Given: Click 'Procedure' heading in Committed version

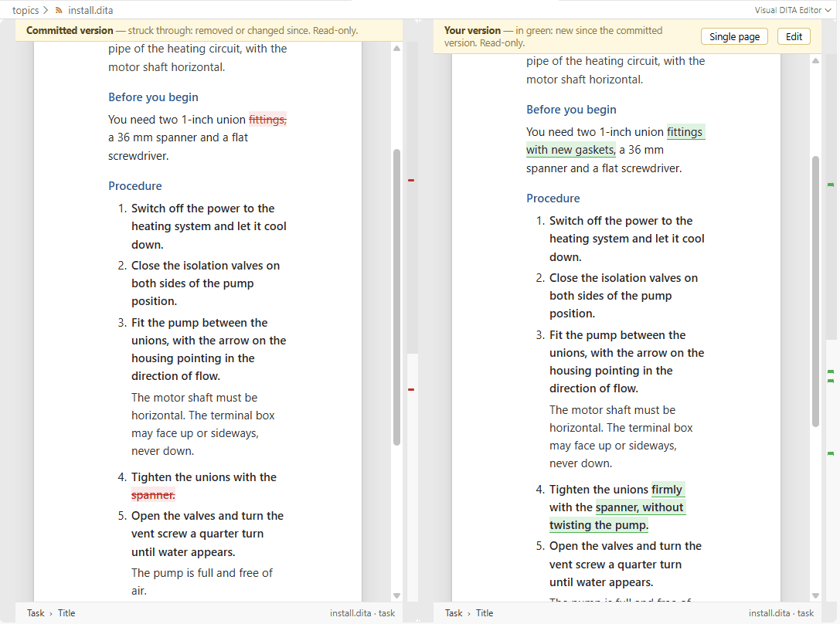Looking at the screenshot, I should [x=135, y=185].
